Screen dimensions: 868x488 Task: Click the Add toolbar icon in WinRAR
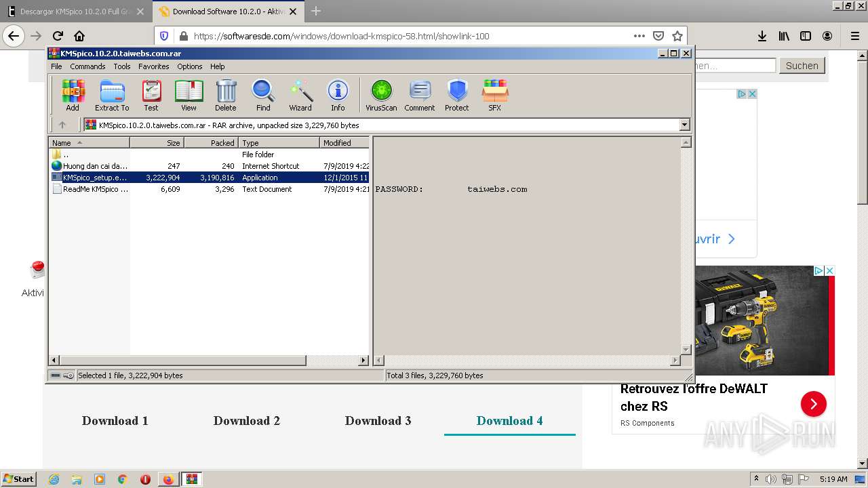(73, 95)
